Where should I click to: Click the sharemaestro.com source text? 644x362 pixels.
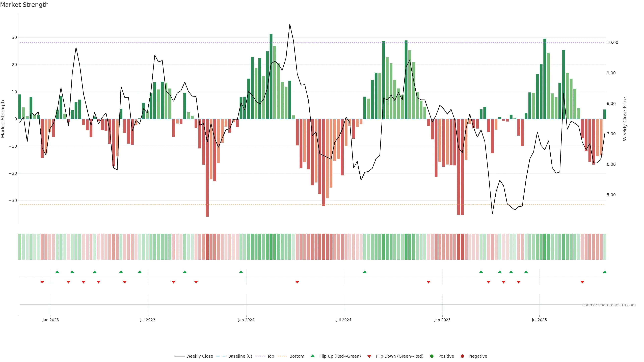pos(609,305)
